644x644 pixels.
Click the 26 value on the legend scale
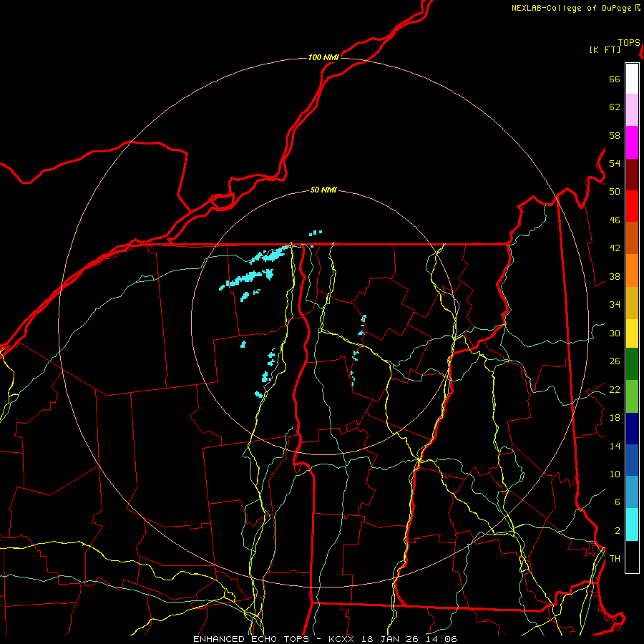[615, 361]
